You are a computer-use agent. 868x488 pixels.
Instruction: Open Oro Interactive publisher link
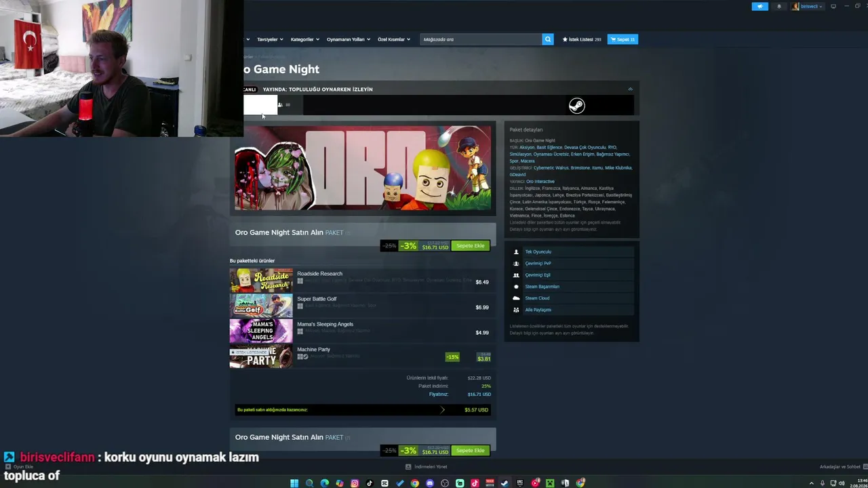click(x=540, y=182)
